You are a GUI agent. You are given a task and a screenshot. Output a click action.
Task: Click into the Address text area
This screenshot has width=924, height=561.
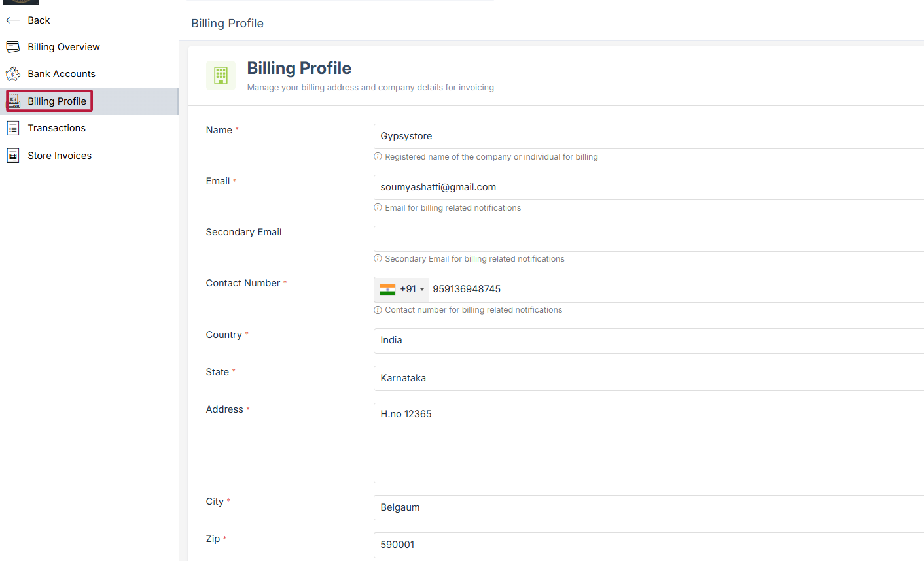click(648, 443)
